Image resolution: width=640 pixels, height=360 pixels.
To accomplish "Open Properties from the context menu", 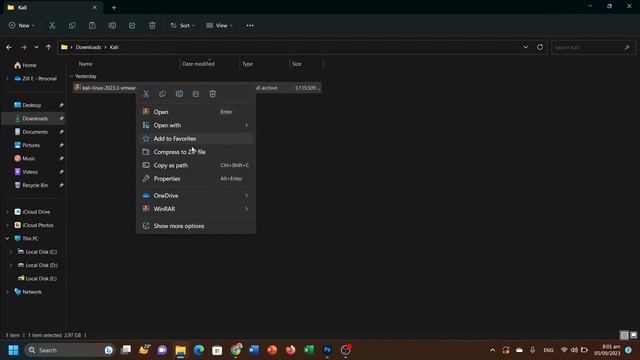I will 196,179.
